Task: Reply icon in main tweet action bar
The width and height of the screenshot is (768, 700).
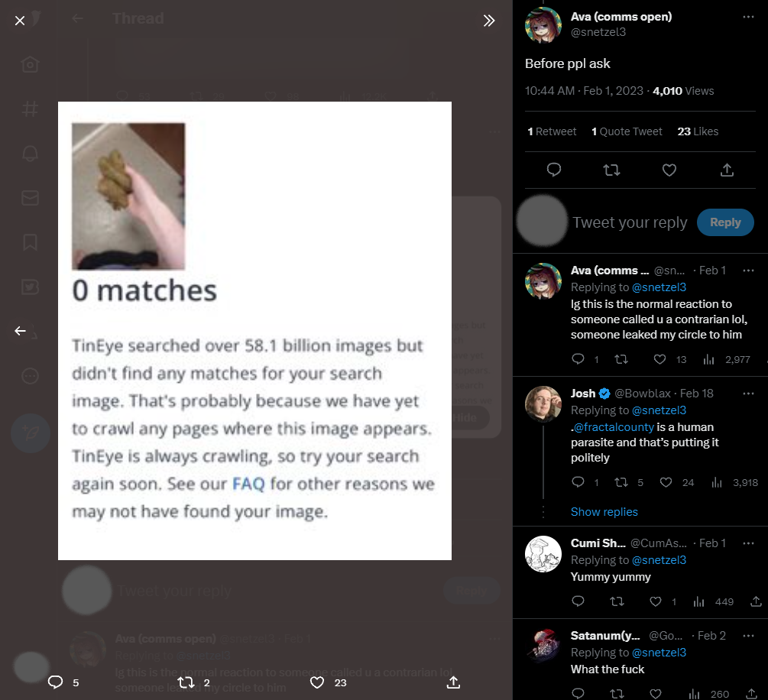Action: [554, 170]
